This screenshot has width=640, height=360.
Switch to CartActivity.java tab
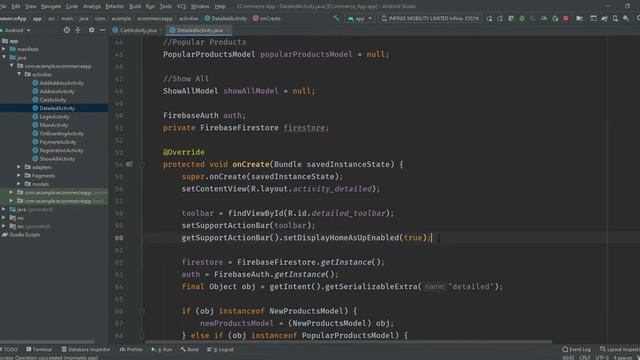134,30
